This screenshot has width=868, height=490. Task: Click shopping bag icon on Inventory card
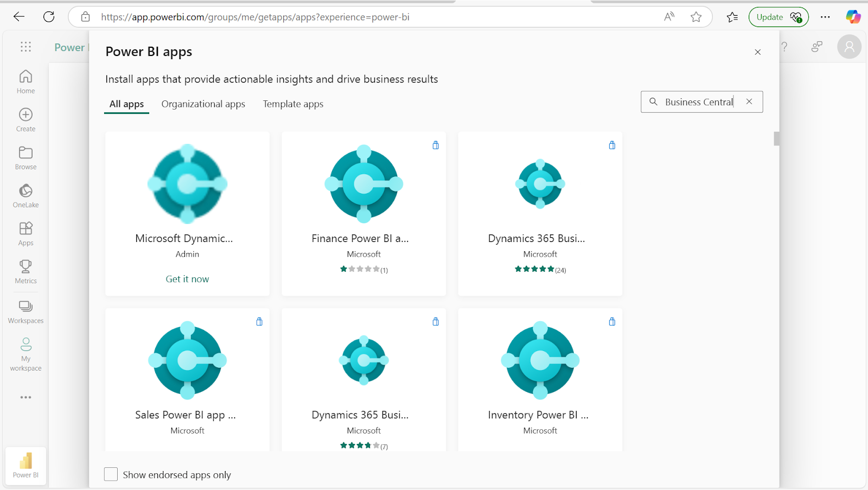coord(612,321)
